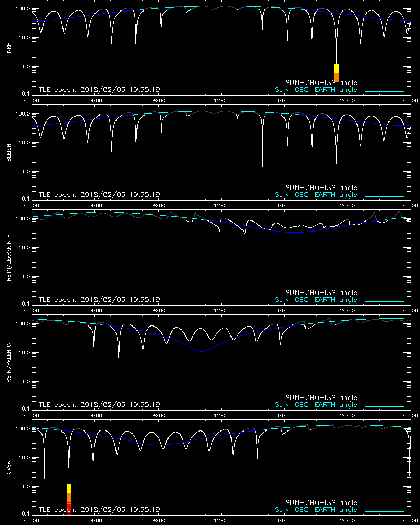Click the OVSA y-axis panel label
Image resolution: width=420 pixels, height=525 pixels.
[9, 467]
